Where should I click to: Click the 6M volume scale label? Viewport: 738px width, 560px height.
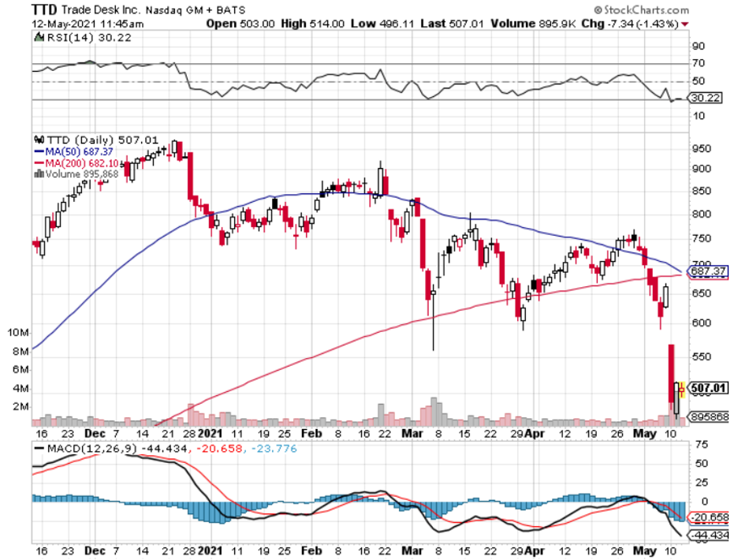click(x=20, y=370)
